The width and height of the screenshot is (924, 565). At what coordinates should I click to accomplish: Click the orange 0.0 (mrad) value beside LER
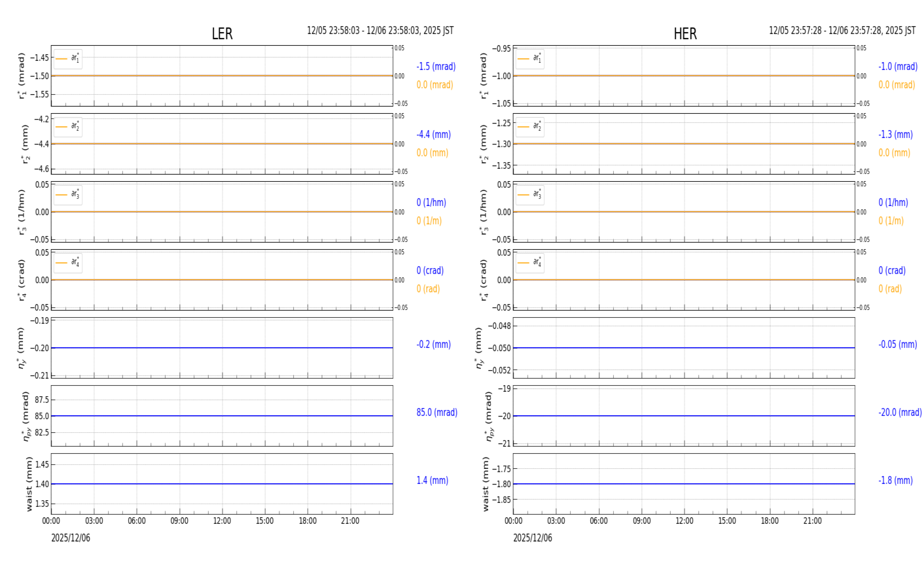(435, 85)
